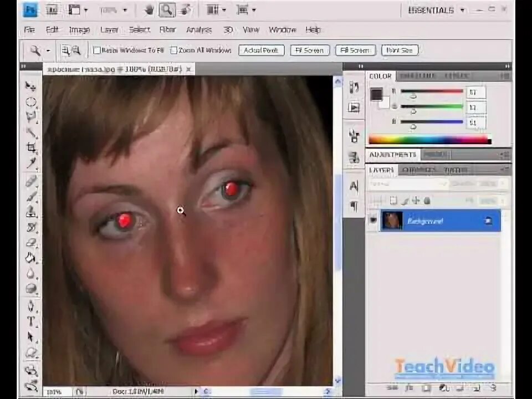
Task: Open the History panel icon
Action: pyautogui.click(x=354, y=88)
